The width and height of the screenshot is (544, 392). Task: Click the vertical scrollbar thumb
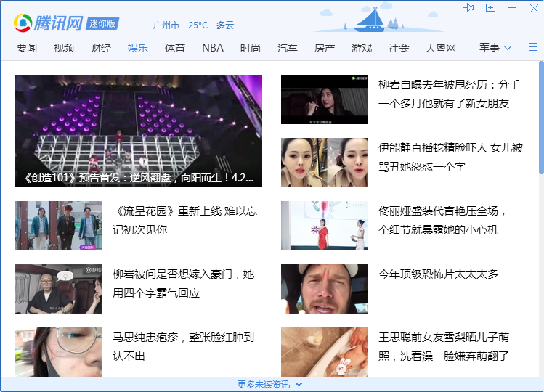pos(540,116)
